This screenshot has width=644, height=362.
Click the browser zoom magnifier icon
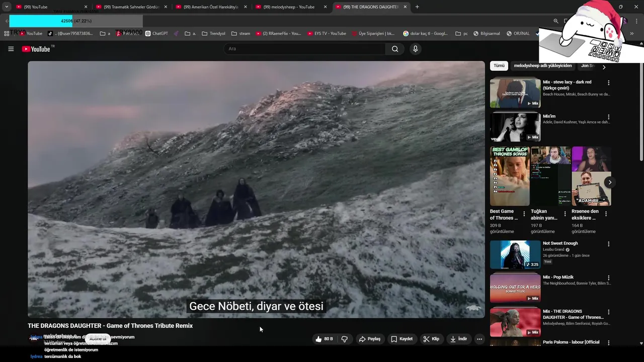coord(556,21)
